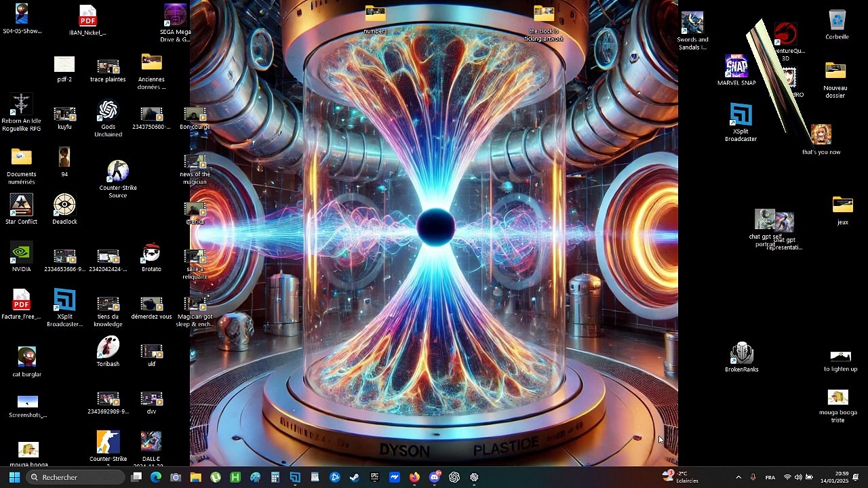Open Steam from the taskbar
This screenshot has height=488, width=868.
pyautogui.click(x=355, y=477)
